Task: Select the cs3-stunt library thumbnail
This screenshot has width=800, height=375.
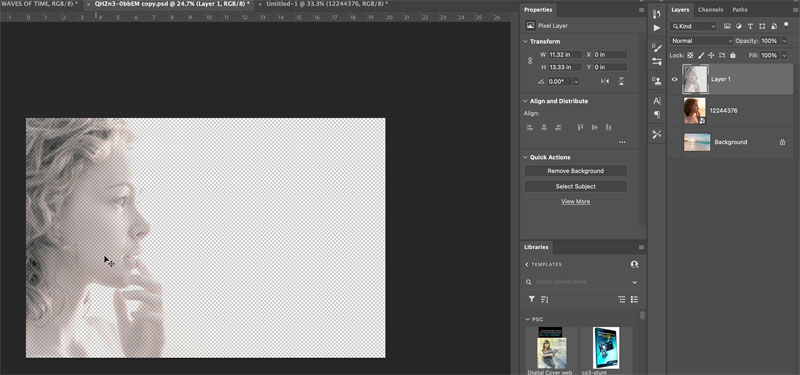Action: 606,347
